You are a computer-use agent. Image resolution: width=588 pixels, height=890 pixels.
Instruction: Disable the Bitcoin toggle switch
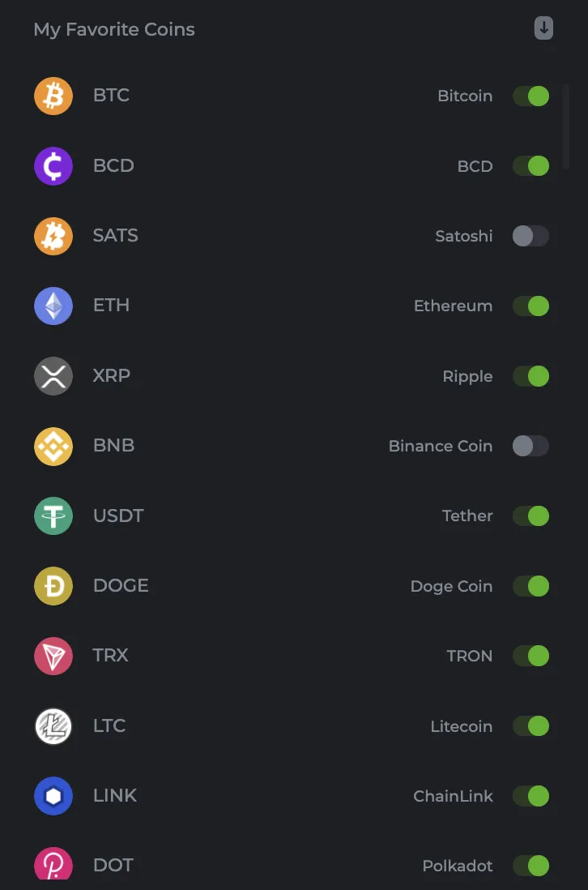(530, 96)
